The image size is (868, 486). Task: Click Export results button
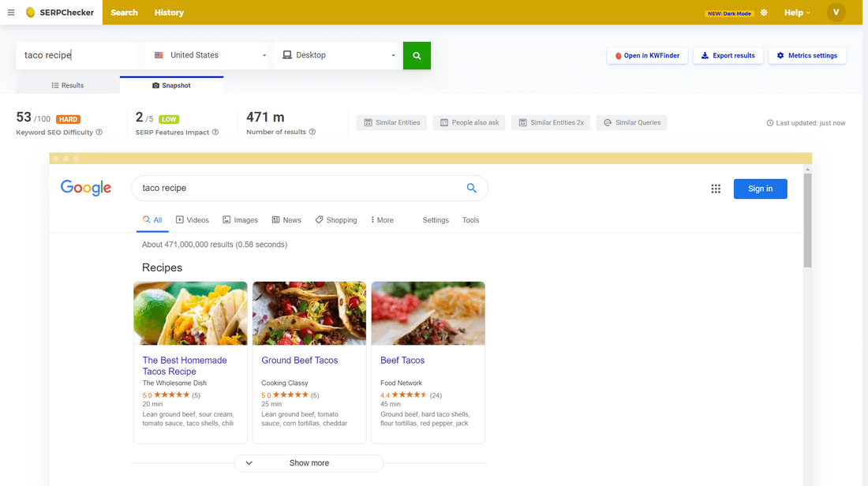(x=728, y=56)
